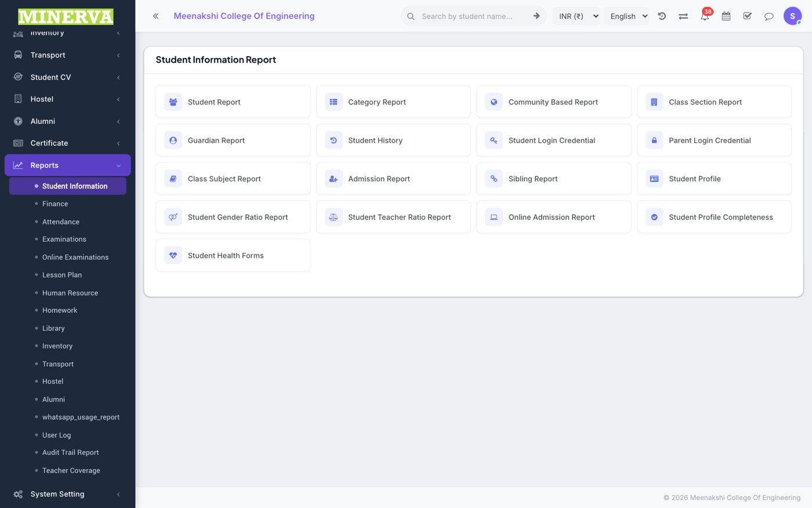Screen dimensions: 812x508
Task: Expand the Alumni sidebar menu
Action: click(x=67, y=121)
